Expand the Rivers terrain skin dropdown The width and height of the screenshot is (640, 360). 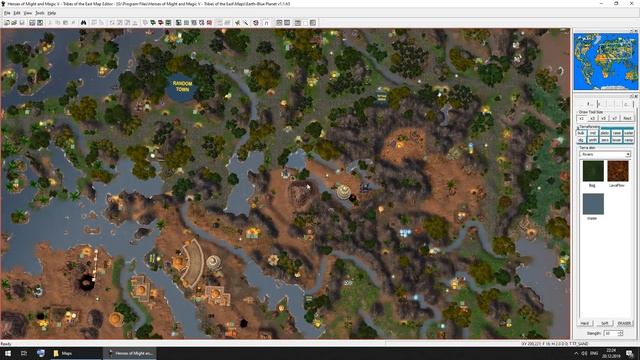(628, 154)
